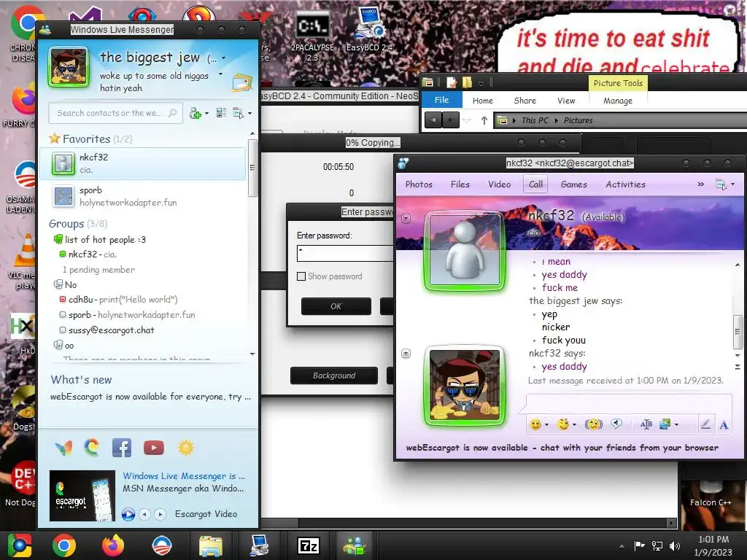Change the chat font with AB icon
This screenshot has height=560, width=747.
coord(646,424)
